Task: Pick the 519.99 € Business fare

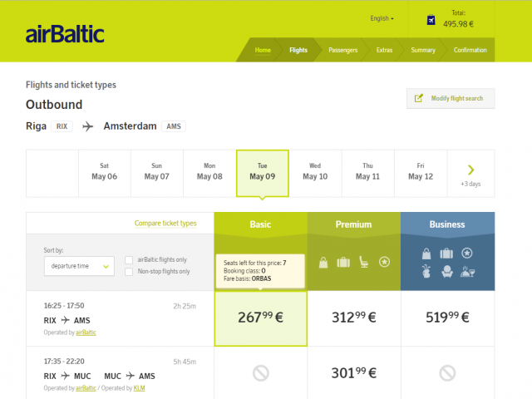Action: click(x=447, y=317)
